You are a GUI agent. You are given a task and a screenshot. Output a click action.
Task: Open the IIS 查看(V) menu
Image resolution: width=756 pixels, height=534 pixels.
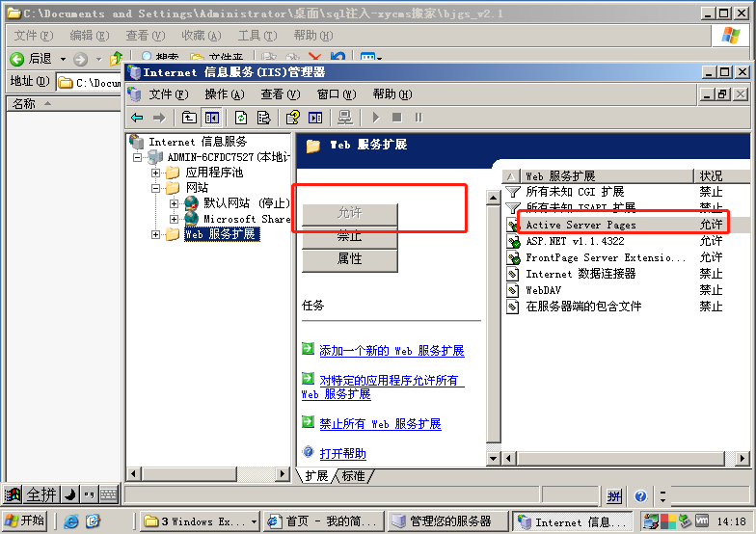tap(280, 94)
